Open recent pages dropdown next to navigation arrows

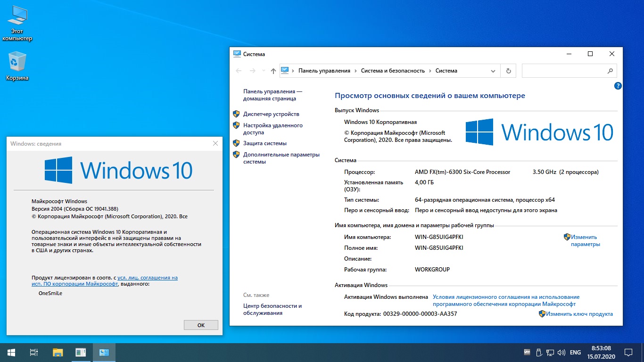263,70
